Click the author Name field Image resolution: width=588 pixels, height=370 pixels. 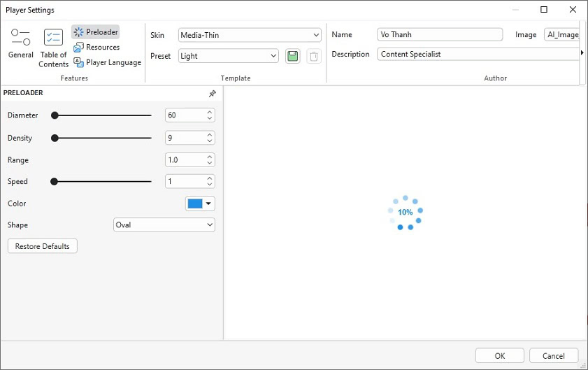(x=440, y=34)
